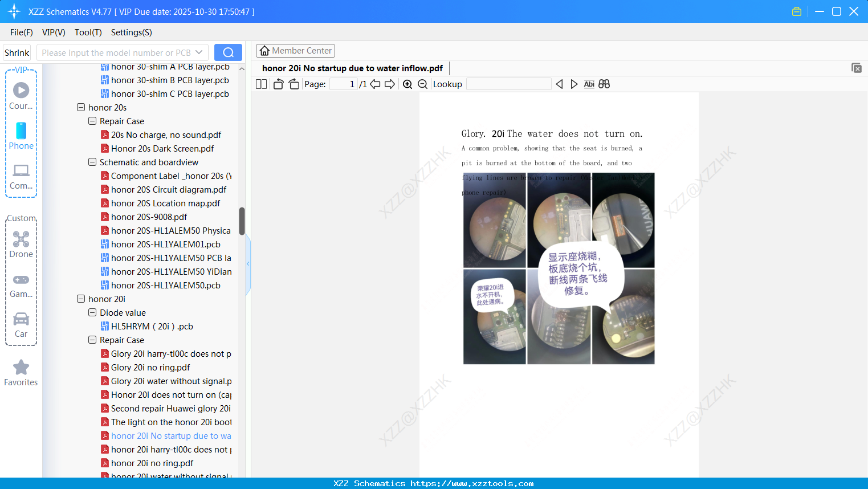Click the Lookup text field
This screenshot has height=489, width=868.
509,84
